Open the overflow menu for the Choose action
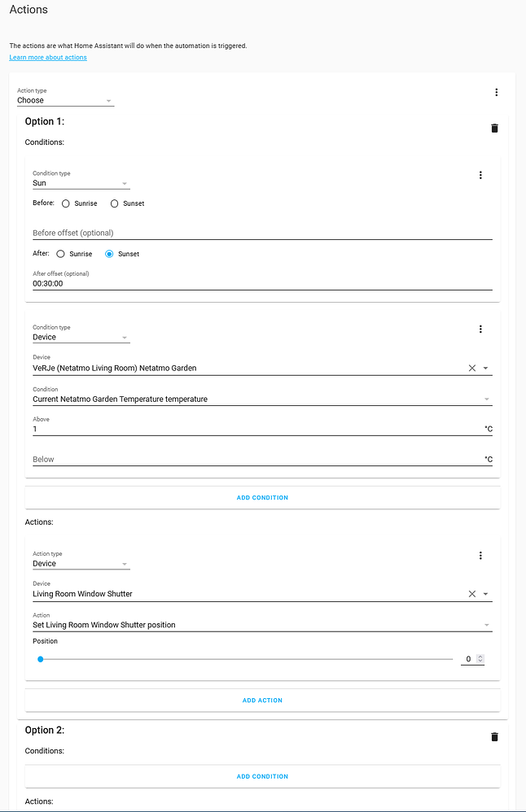Viewport: 526px width, 812px height. pos(497,92)
